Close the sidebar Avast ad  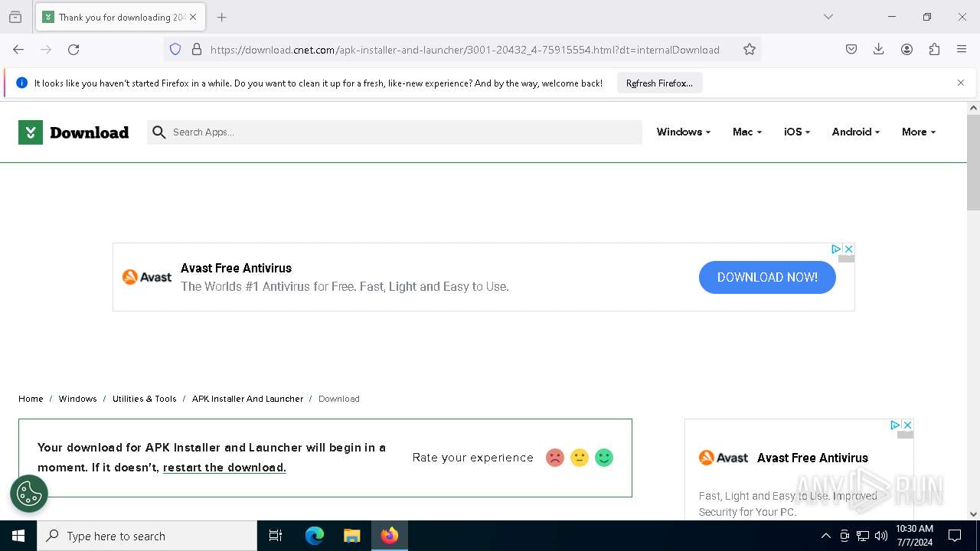[907, 425]
